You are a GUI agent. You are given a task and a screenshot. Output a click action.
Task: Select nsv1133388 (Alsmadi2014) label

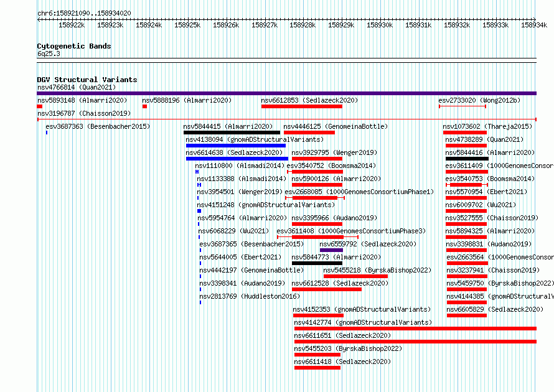pyautogui.click(x=242, y=179)
